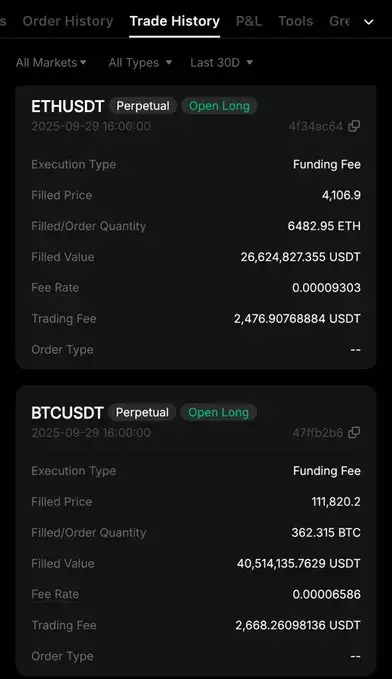The width and height of the screenshot is (392, 679).
Task: Open the P&L tab
Action: coord(249,21)
